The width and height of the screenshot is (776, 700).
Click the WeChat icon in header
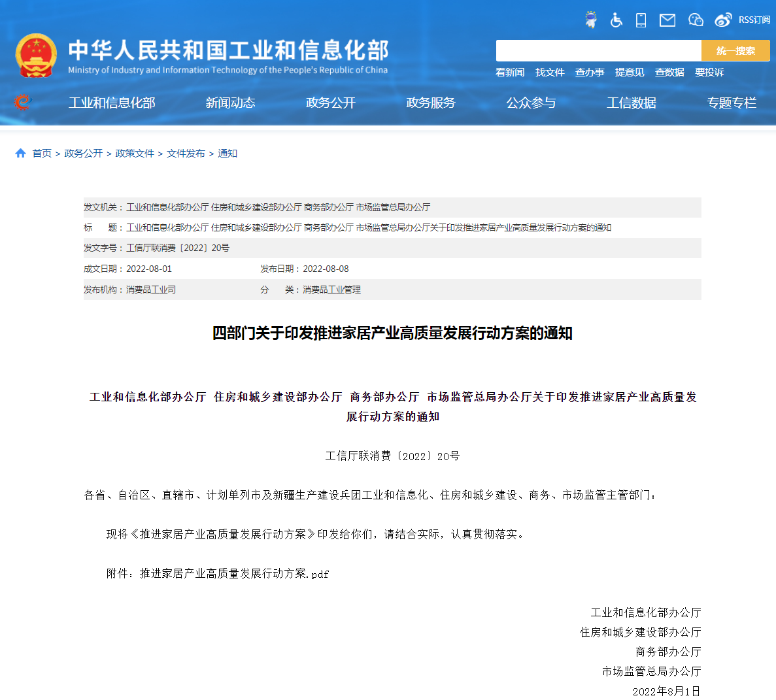696,20
